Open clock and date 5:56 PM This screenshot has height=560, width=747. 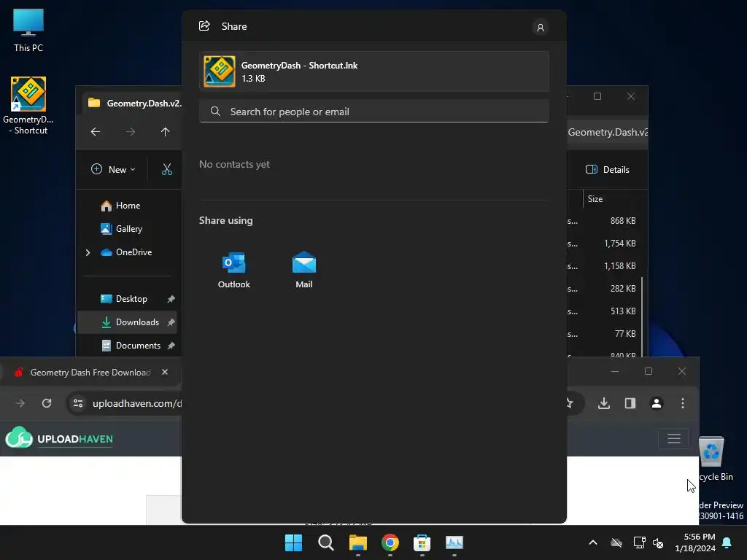point(695,542)
